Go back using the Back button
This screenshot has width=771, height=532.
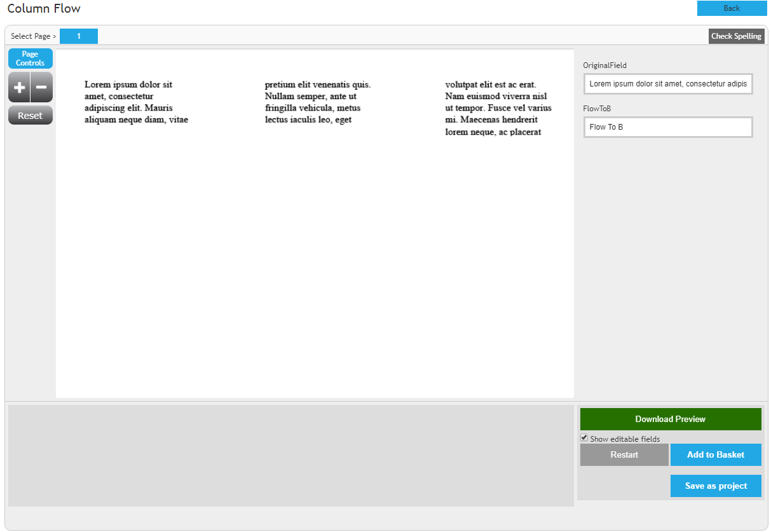[732, 8]
